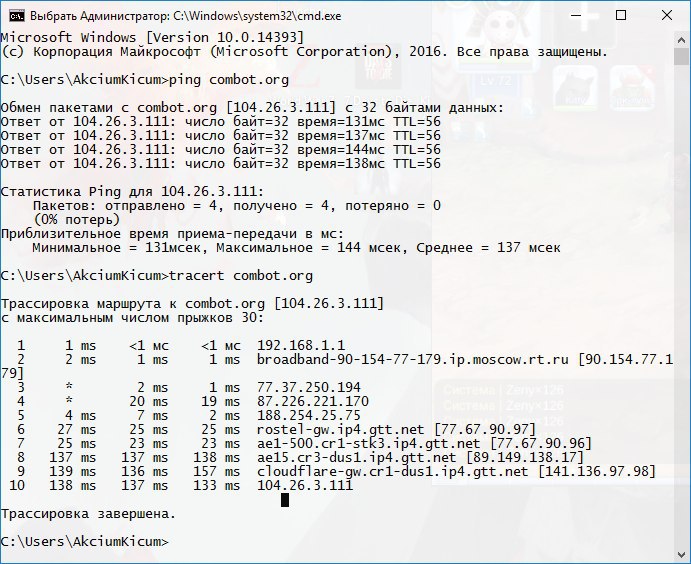
Task: Click the Microsoft Corporation copyright line
Action: tap(304, 52)
